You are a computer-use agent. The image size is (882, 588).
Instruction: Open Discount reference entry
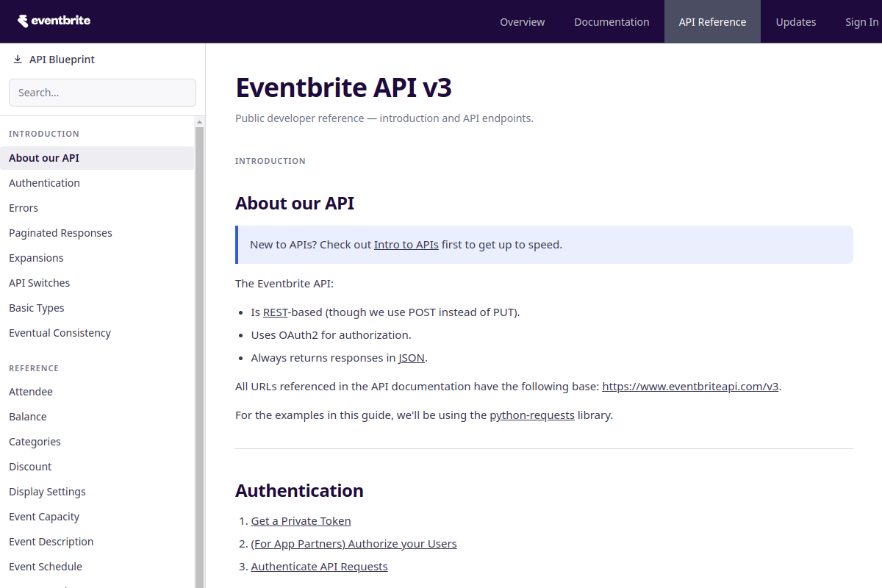point(97,467)
